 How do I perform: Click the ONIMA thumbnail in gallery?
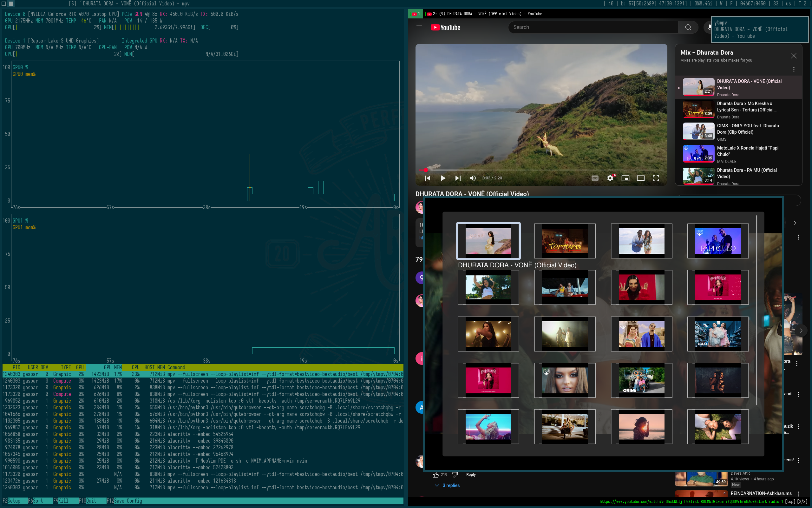[x=641, y=380]
